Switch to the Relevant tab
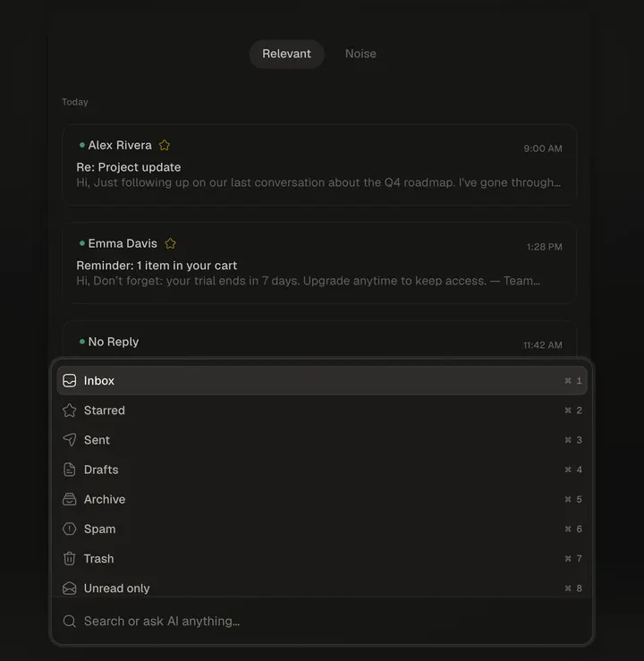 286,54
